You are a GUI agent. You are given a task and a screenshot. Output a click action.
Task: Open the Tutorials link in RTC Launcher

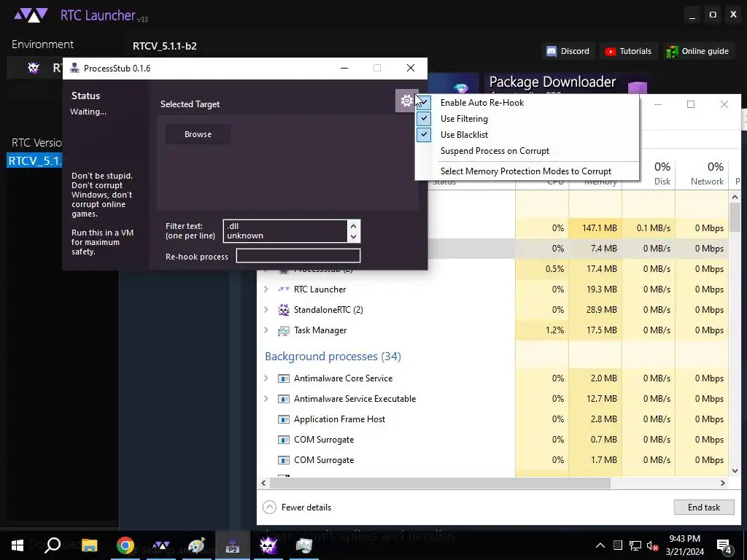628,51
